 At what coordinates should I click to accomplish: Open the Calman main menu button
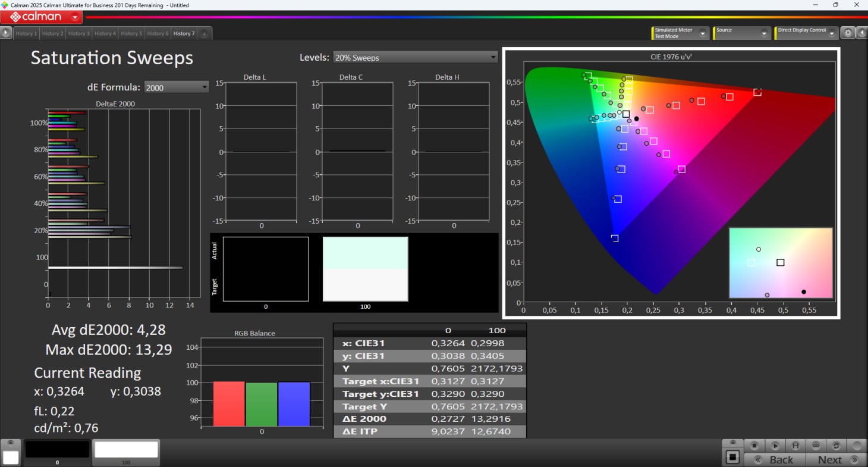40,17
